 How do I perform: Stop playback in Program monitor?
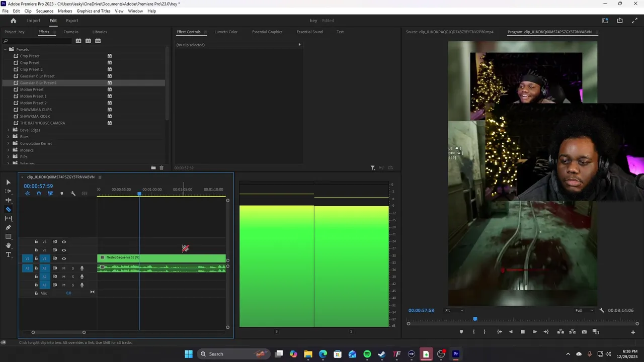pyautogui.click(x=522, y=332)
